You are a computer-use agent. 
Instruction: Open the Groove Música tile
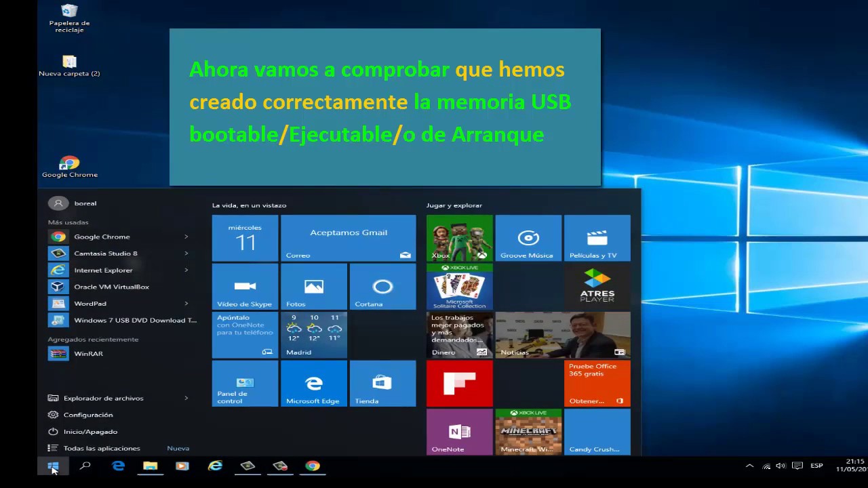click(528, 238)
